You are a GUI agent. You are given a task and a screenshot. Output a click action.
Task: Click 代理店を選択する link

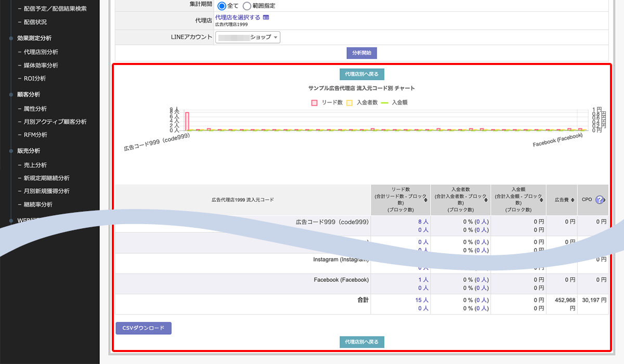(x=237, y=18)
